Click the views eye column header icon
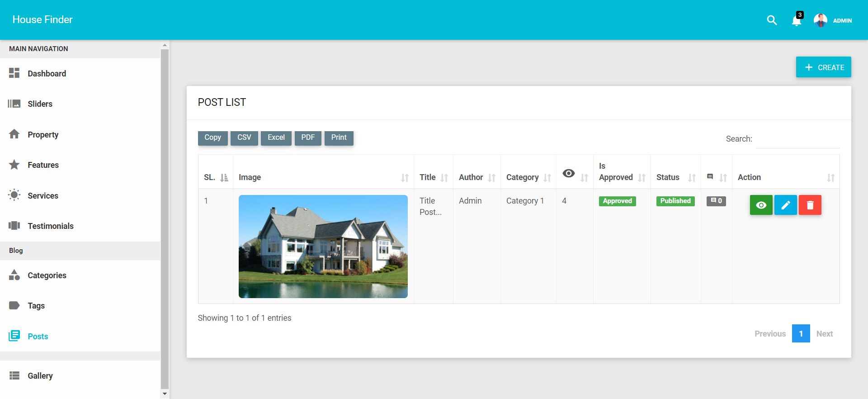868x399 pixels. 568,173
